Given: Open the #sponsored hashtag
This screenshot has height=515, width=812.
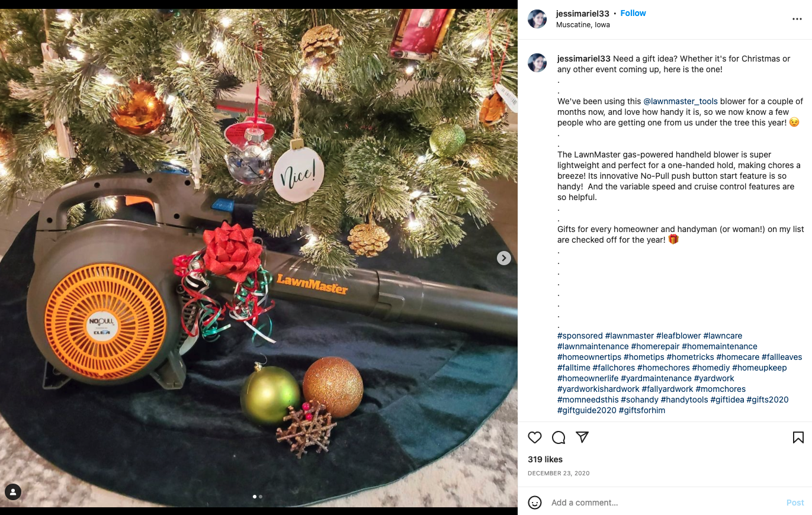Looking at the screenshot, I should 580,336.
